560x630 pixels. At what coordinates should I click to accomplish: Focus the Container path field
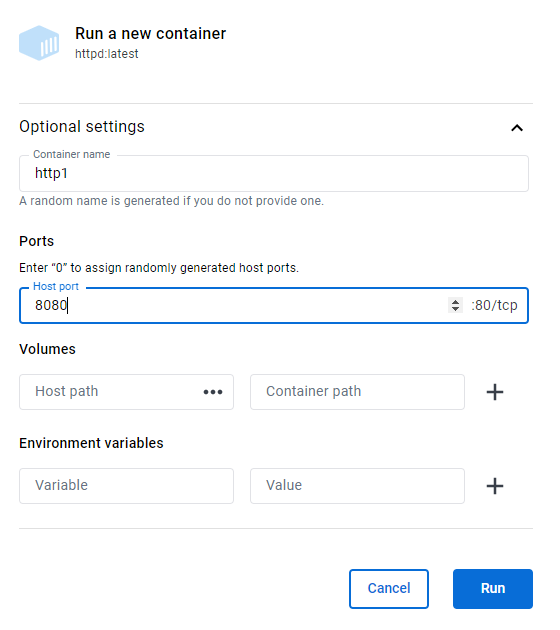click(357, 392)
